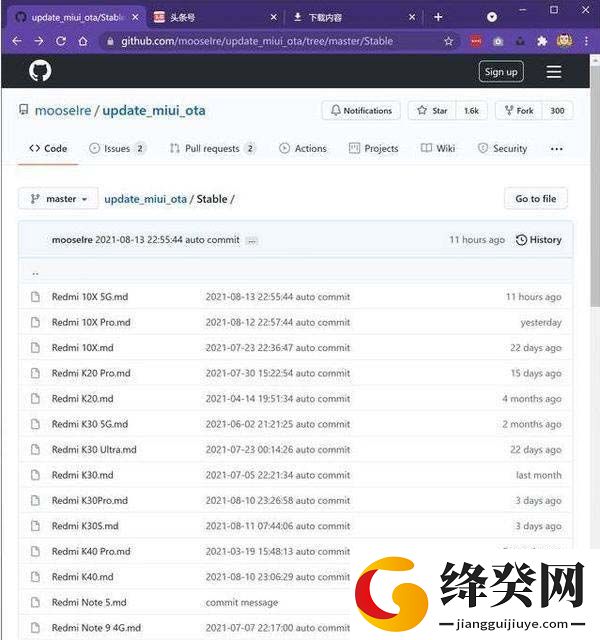Go forward with the browser arrow
The image size is (600, 640).
pyautogui.click(x=39, y=41)
